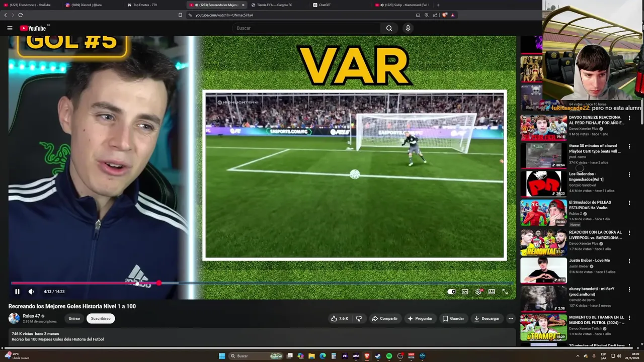
Task: Switch to theater mode
Action: click(x=492, y=292)
